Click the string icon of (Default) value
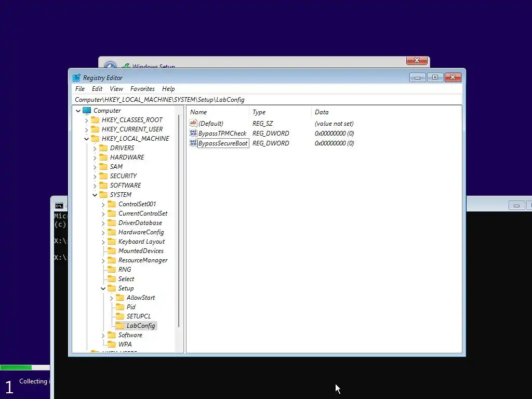The height and width of the screenshot is (399, 532). click(x=193, y=123)
